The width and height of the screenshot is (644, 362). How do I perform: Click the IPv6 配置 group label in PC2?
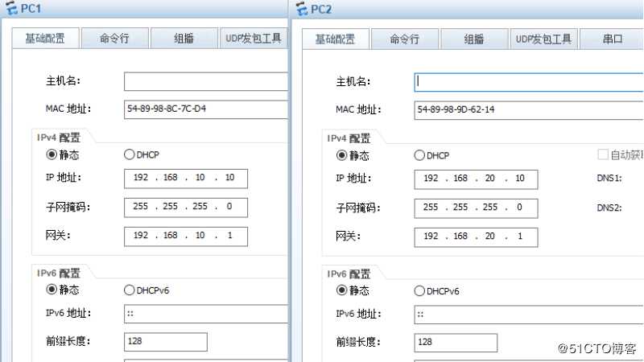(x=349, y=274)
